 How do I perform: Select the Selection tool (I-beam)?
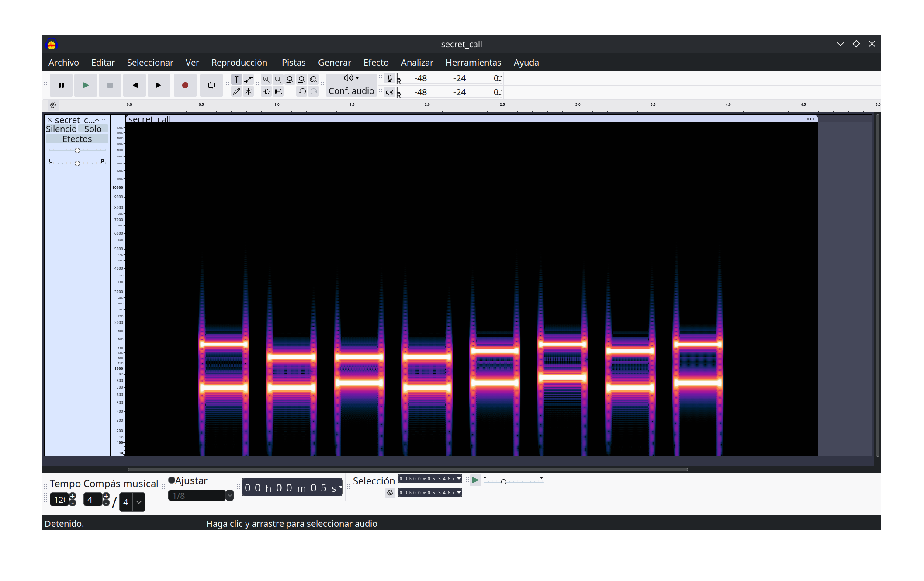coord(236,80)
